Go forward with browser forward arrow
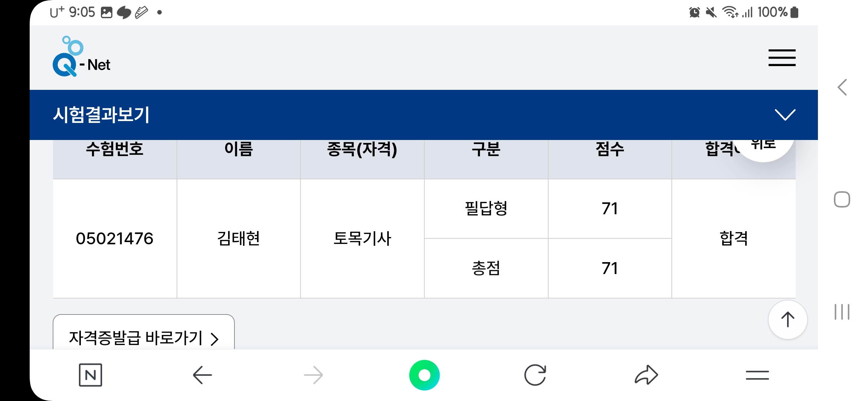 coord(313,375)
